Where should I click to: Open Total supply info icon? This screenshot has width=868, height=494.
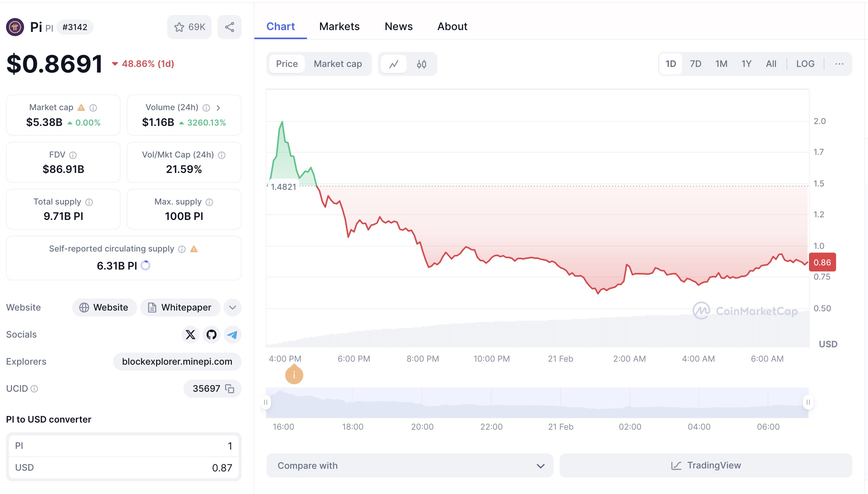[89, 202]
